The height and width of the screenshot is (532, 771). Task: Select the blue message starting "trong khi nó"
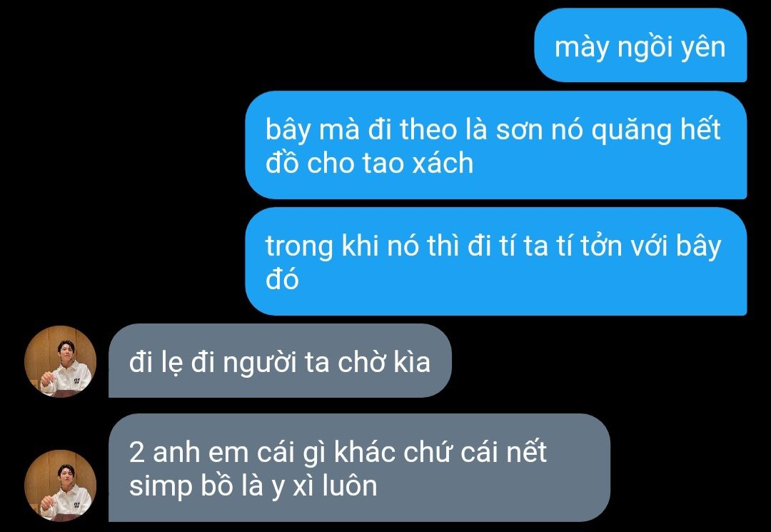coord(496,261)
